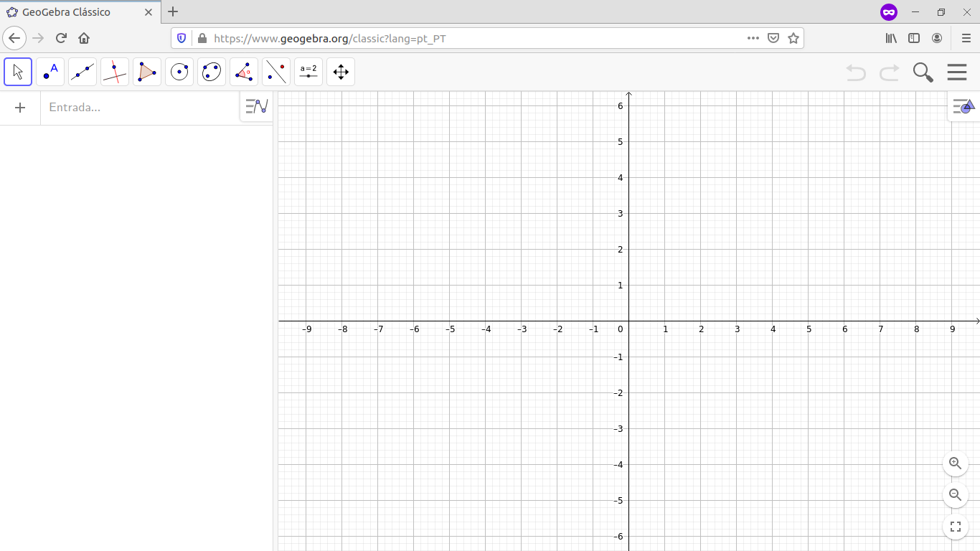Viewport: 980px width, 551px height.
Task: Click the private browsing mask indicator
Action: (889, 12)
